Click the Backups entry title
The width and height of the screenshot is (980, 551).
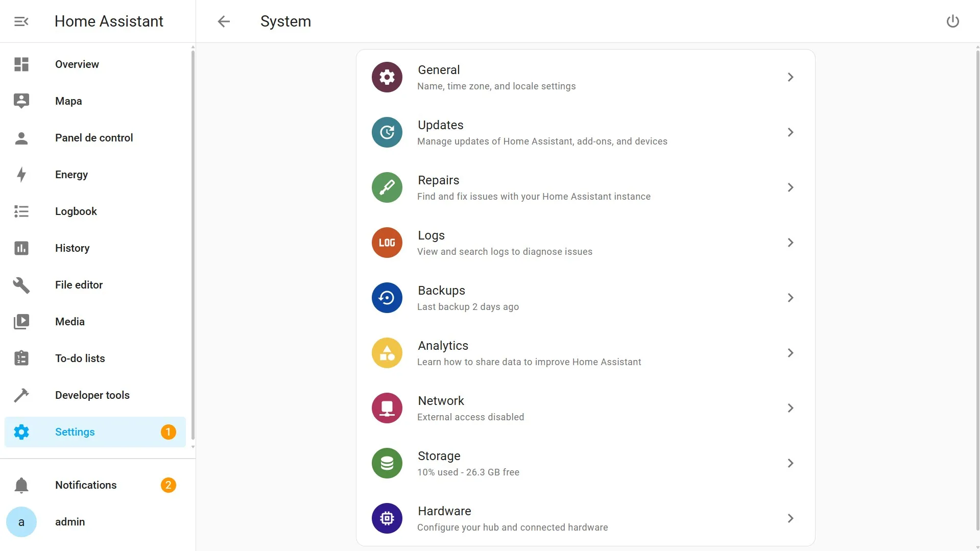[441, 291]
